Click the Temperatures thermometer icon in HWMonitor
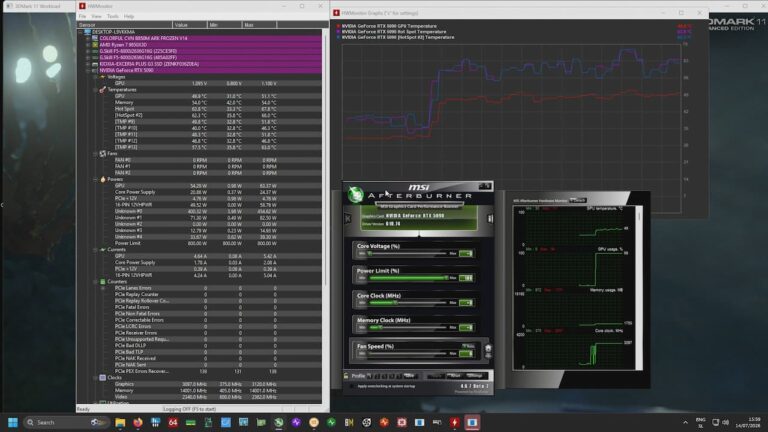 [102, 90]
